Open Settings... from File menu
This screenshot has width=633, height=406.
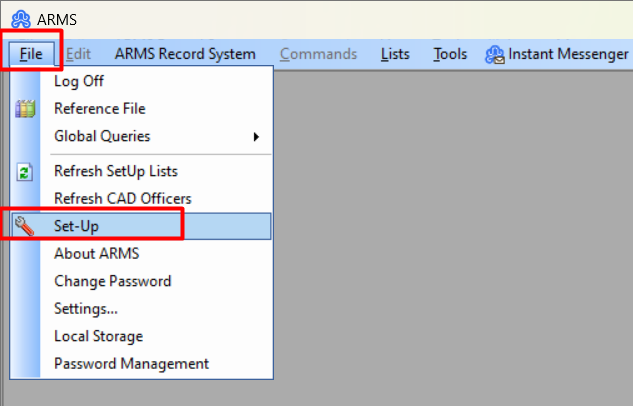141,309
